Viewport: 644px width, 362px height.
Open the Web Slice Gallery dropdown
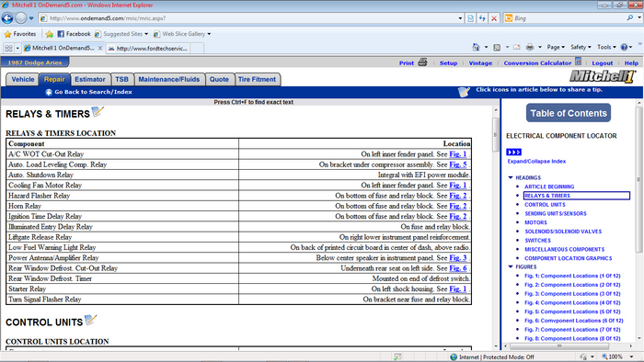pyautogui.click(x=182, y=34)
